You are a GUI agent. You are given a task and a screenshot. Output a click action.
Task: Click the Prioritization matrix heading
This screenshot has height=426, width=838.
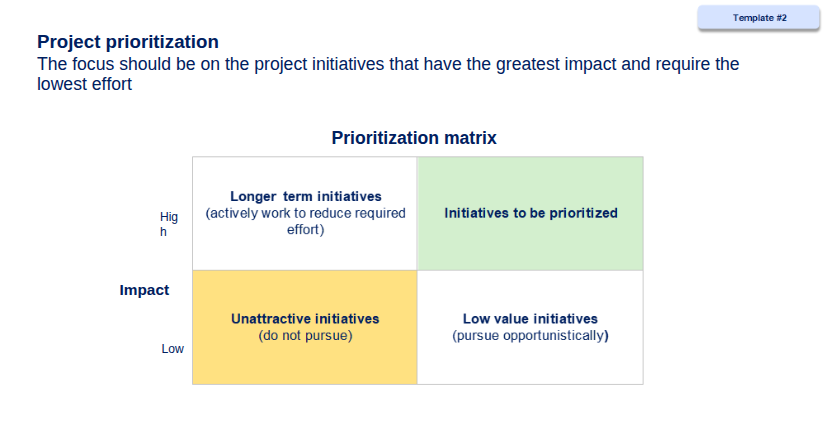[414, 138]
